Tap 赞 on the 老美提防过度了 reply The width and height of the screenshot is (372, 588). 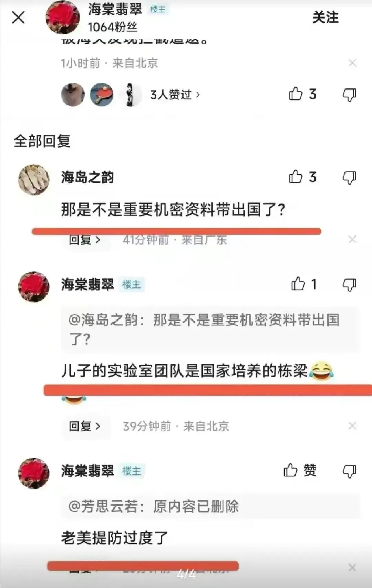point(300,470)
